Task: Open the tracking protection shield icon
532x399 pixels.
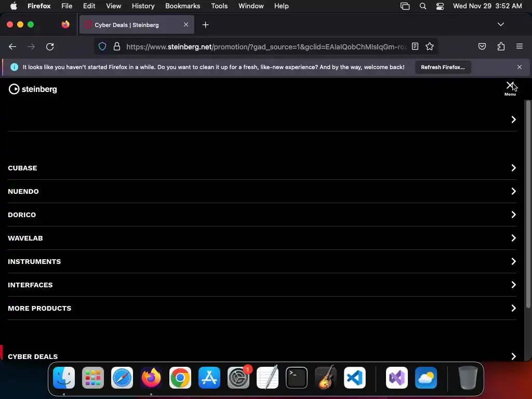Action: [x=102, y=46]
